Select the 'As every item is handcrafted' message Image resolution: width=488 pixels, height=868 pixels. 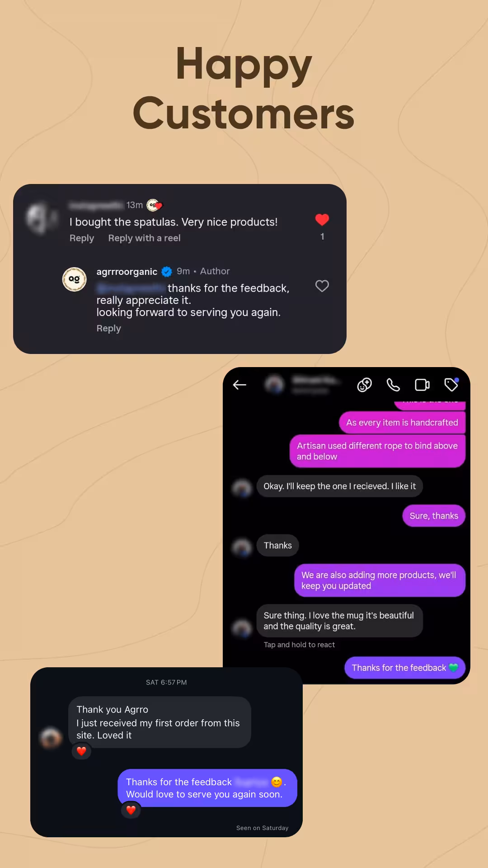pos(402,423)
